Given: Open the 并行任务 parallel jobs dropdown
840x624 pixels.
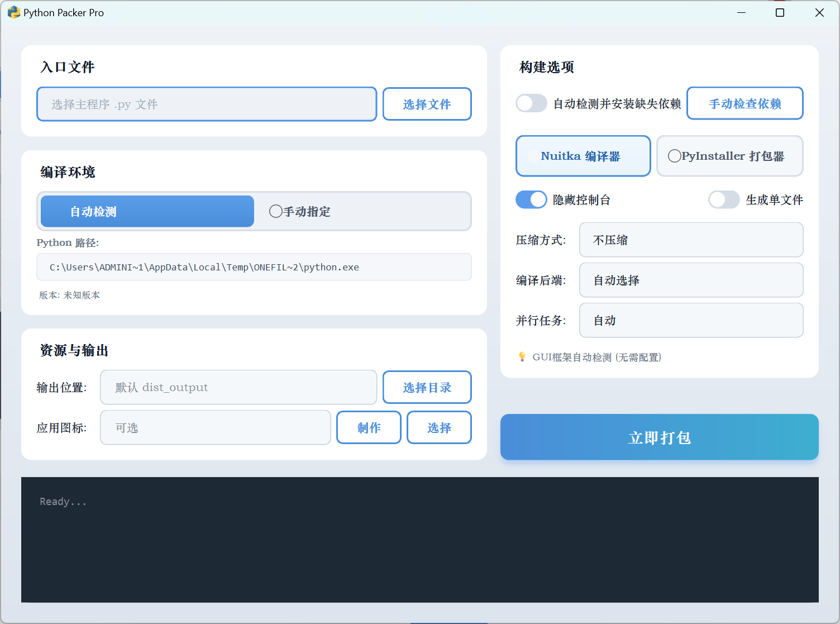Looking at the screenshot, I should pyautogui.click(x=691, y=320).
